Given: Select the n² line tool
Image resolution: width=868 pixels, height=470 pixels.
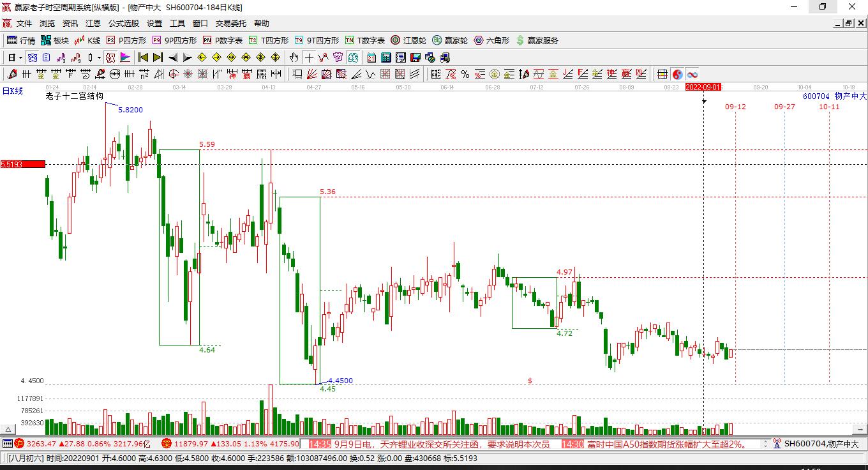Looking at the screenshot, I should click(x=144, y=74).
